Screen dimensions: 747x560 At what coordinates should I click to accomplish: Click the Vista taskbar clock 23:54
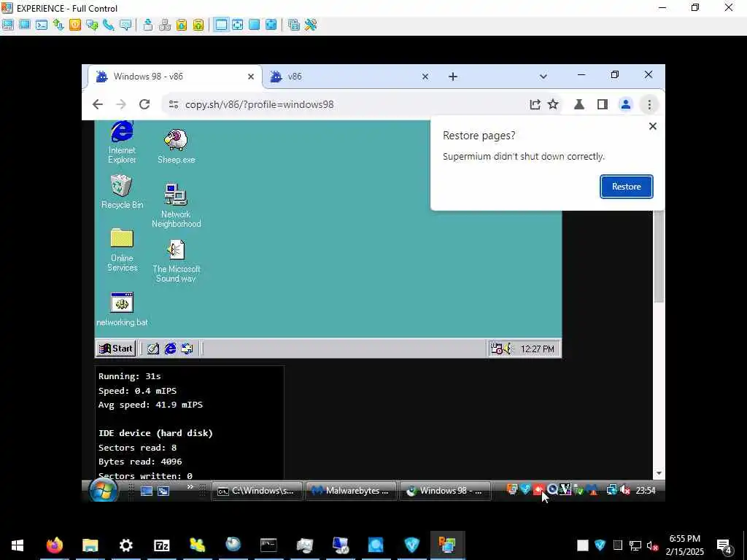(x=646, y=491)
